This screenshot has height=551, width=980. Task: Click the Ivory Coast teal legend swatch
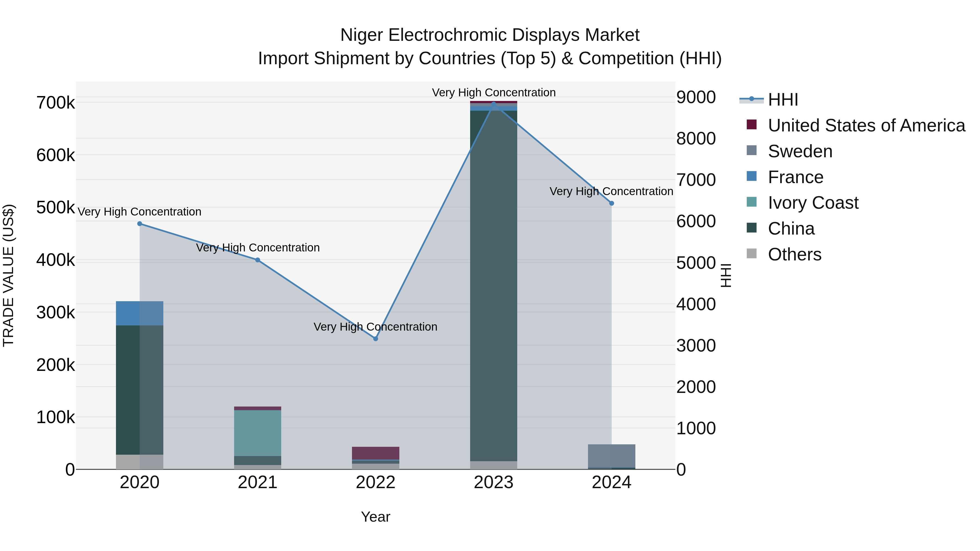752,202
